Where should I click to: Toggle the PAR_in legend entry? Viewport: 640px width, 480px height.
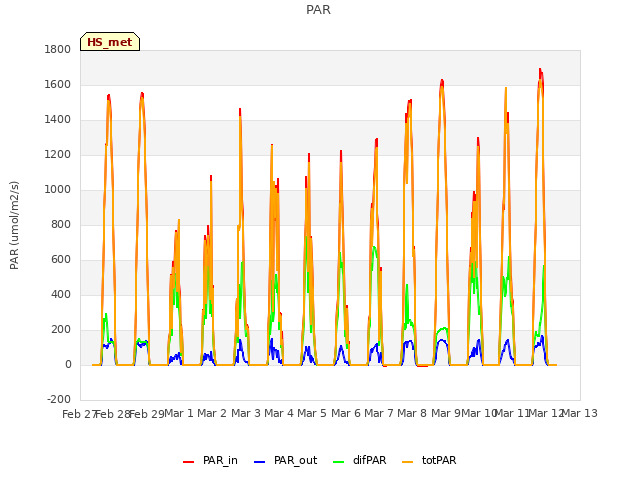(211, 460)
